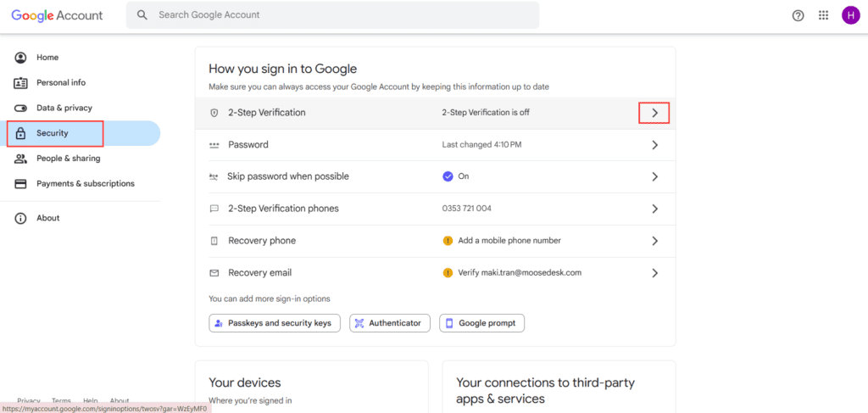The image size is (868, 413).
Task: Open the Google apps grid icon
Action: pos(823,15)
